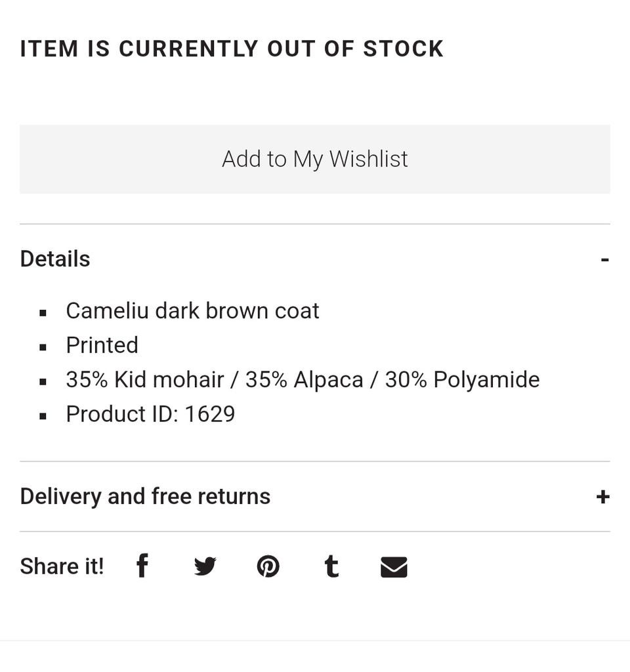Viewport: 630px width, 672px height.
Task: Click the Cameliu dark brown coat text
Action: pos(192,310)
